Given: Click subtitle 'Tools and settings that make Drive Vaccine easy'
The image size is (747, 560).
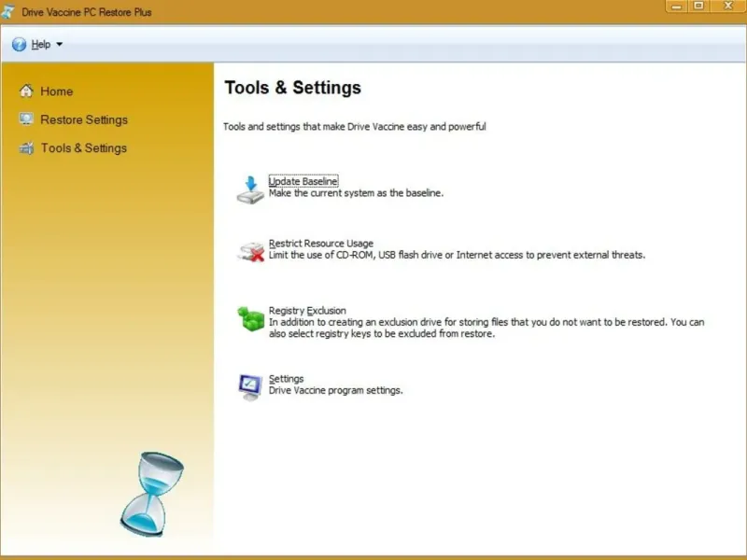Looking at the screenshot, I should click(355, 127).
